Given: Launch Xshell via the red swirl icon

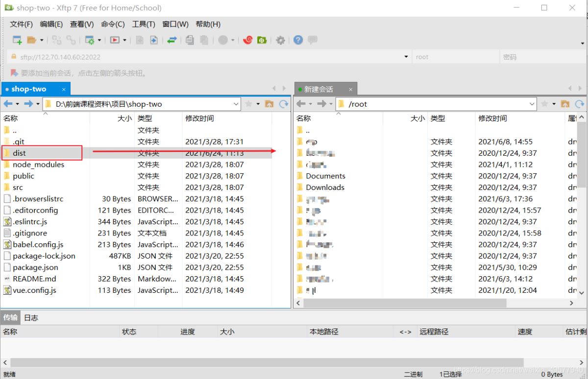Looking at the screenshot, I should [x=247, y=40].
